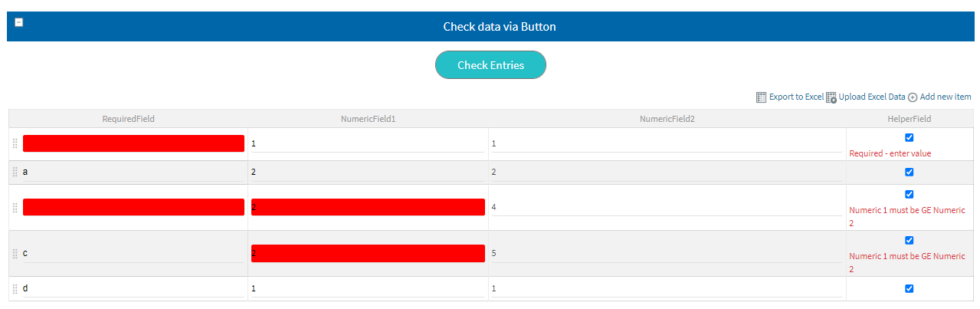Click the NumericField2 input containing 5
The image size is (980, 309).
click(x=667, y=253)
